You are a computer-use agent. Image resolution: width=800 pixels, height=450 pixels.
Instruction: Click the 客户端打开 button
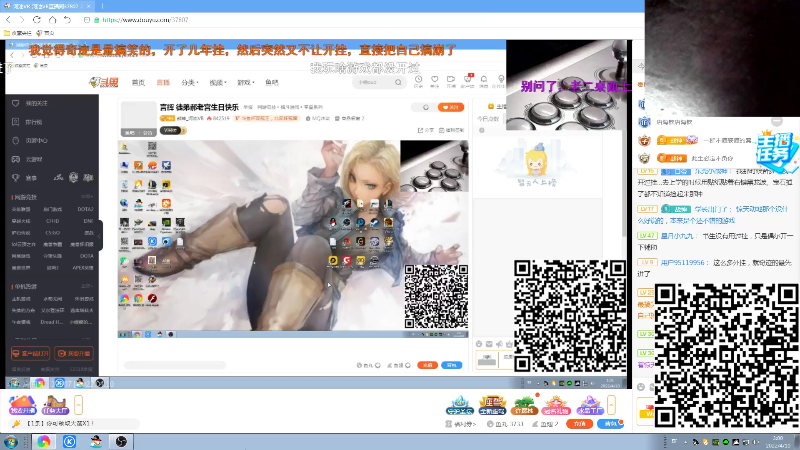[x=31, y=353]
